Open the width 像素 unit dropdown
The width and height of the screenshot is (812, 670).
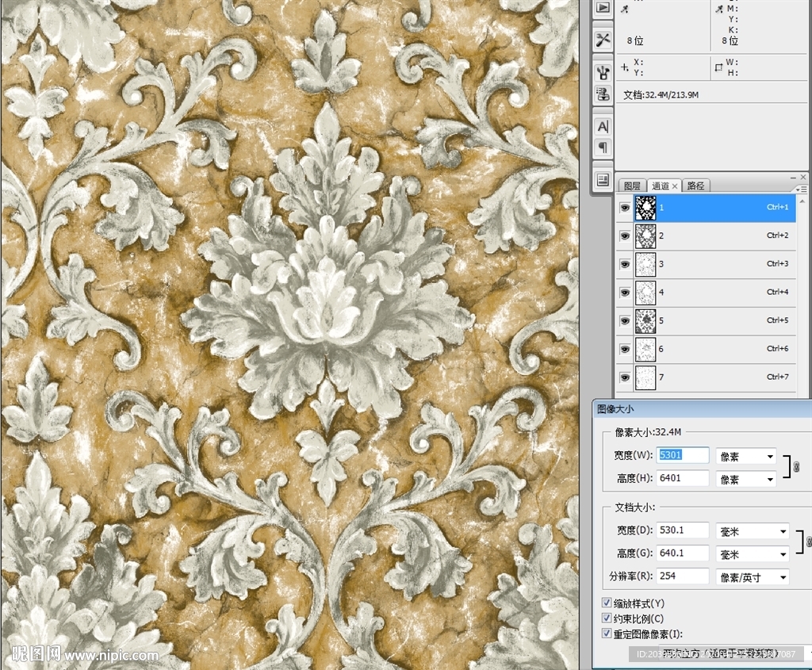pos(745,456)
